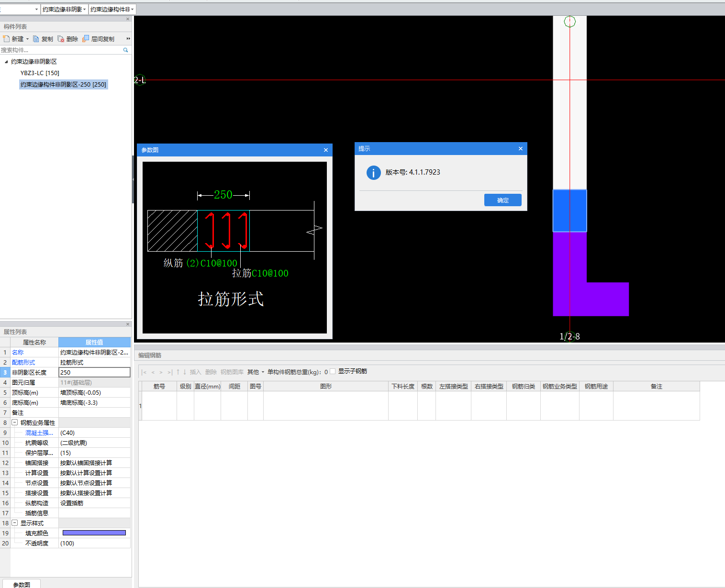
Task: Click the 备注 column header in rebar table
Action: click(657, 386)
